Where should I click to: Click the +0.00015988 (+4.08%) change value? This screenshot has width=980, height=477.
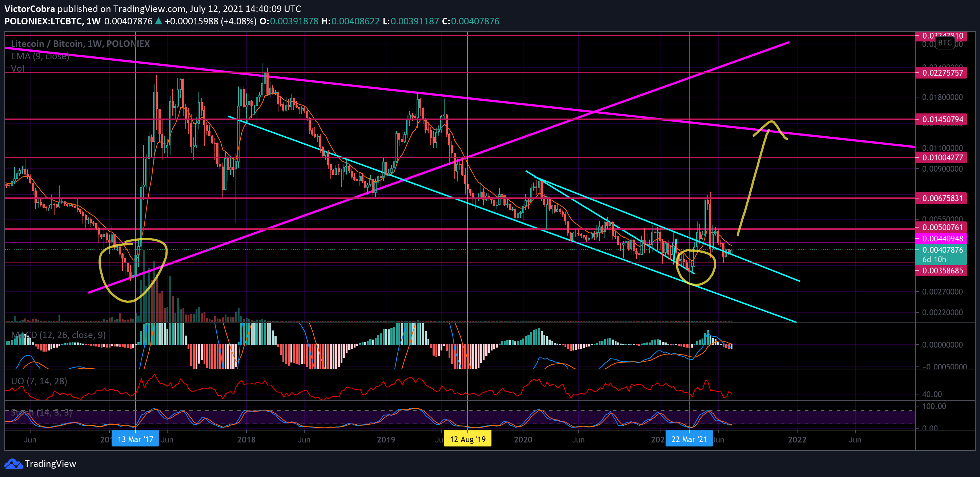[210, 21]
